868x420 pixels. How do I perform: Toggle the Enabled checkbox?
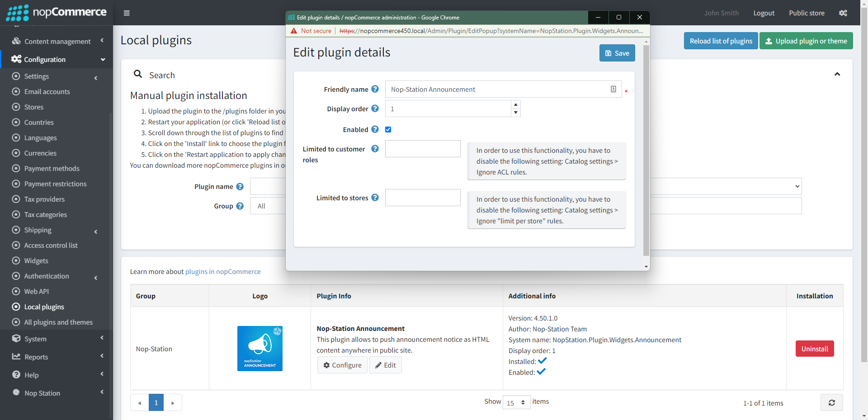point(388,129)
